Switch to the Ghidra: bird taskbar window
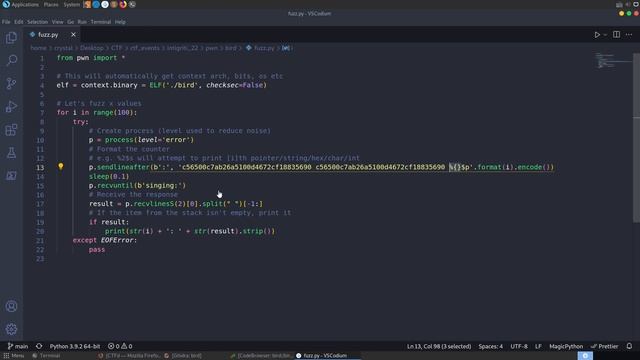The width and height of the screenshot is (640, 360). click(x=183, y=356)
